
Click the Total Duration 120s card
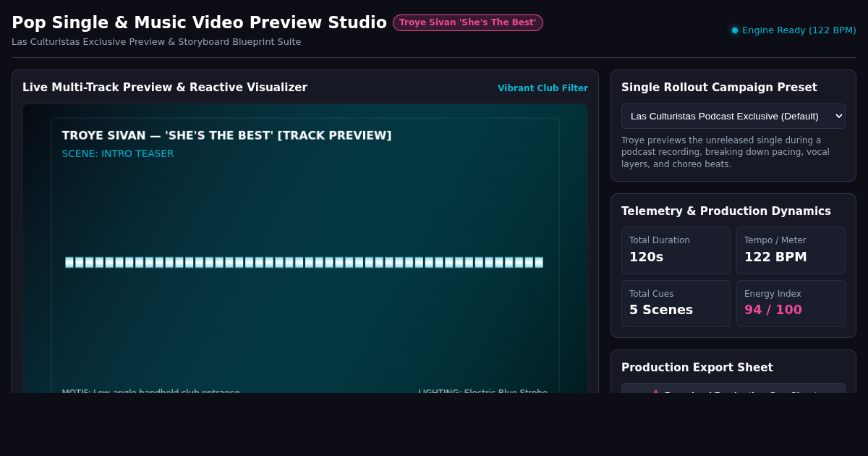(676, 250)
